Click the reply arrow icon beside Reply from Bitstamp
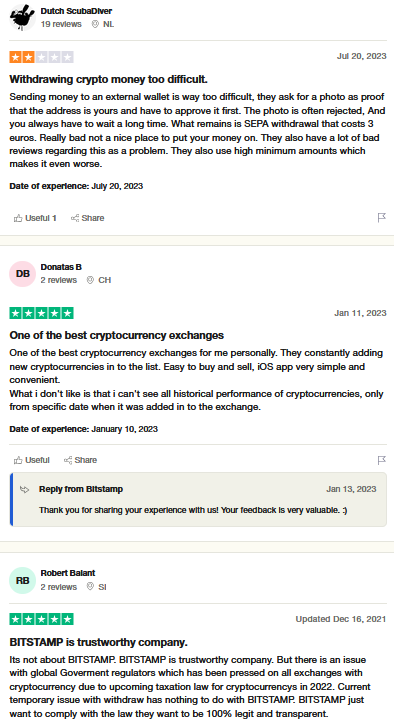 pos(25,489)
